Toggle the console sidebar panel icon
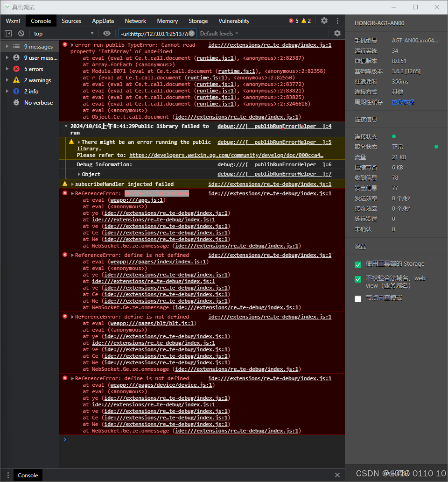 8,33
